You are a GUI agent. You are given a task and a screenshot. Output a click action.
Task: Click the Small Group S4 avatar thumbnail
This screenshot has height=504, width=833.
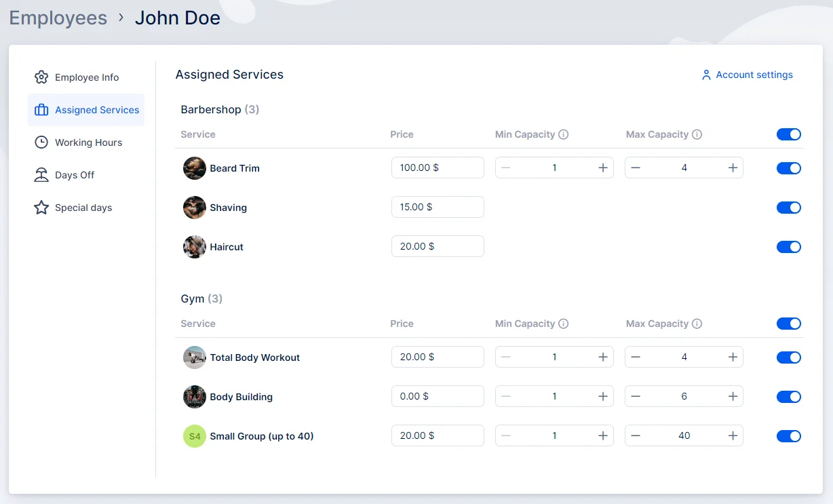(x=195, y=436)
